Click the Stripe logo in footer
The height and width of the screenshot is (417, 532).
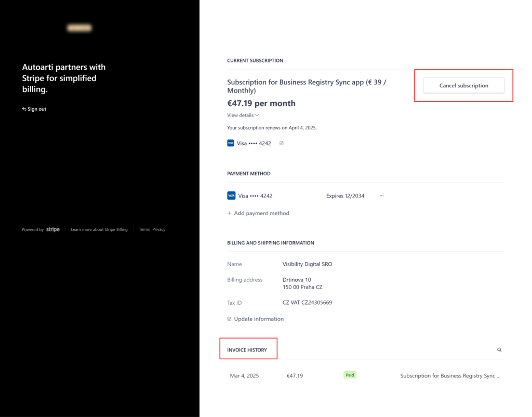(x=53, y=229)
